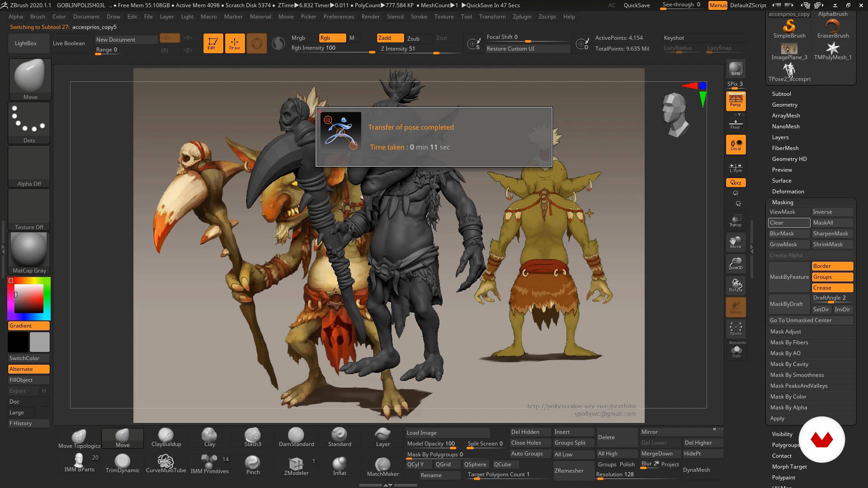Choose the CurveMultiTube brush

point(166,464)
